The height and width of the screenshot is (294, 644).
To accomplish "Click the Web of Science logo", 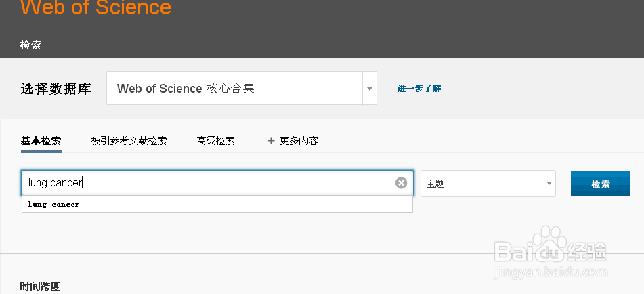I will coord(95,7).
